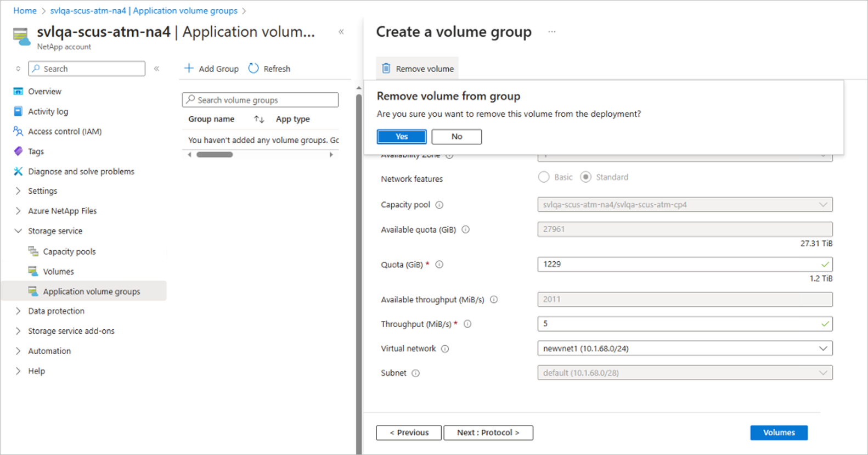Collapse the Application volume groups blade
The height and width of the screenshot is (455, 868).
pyautogui.click(x=341, y=32)
